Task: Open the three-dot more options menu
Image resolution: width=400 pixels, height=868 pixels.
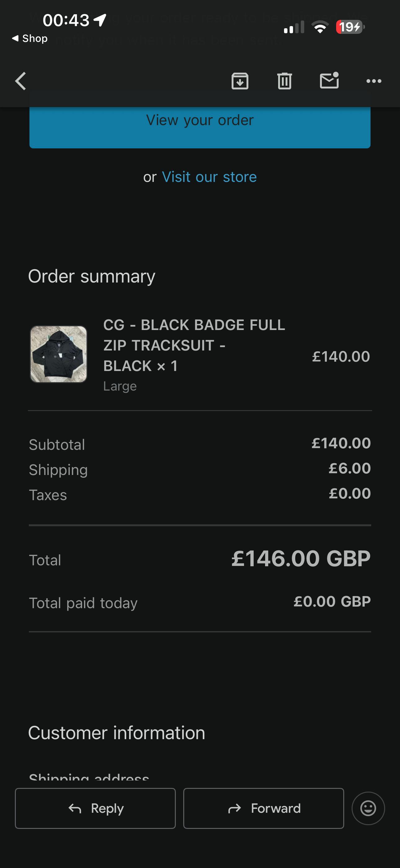Action: click(x=374, y=81)
